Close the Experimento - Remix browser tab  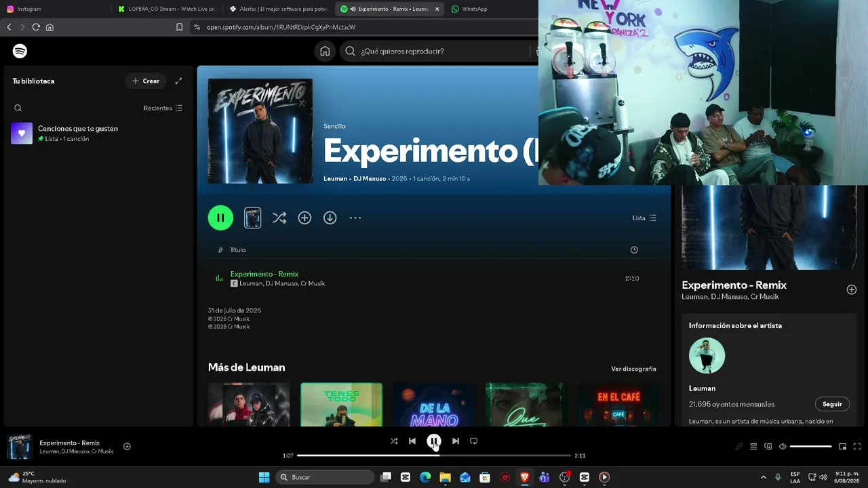[437, 9]
